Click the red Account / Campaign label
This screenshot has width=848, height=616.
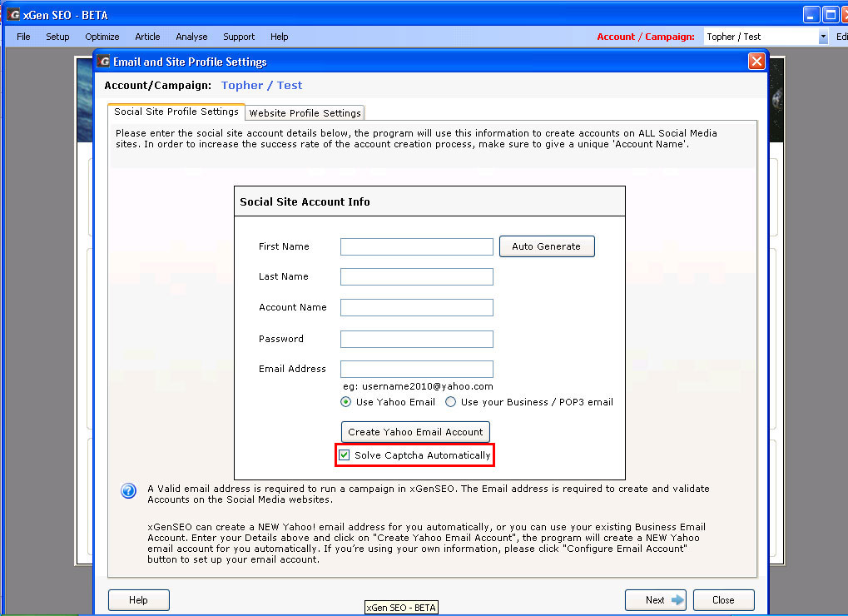pyautogui.click(x=646, y=37)
